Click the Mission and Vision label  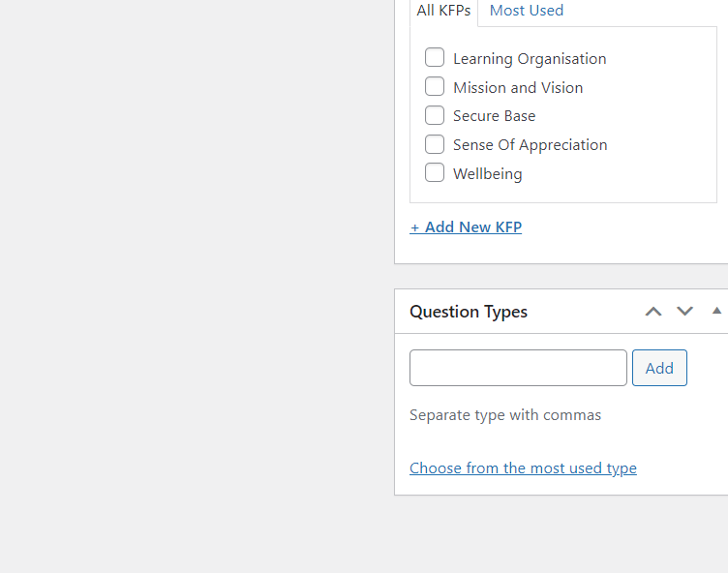tap(518, 88)
